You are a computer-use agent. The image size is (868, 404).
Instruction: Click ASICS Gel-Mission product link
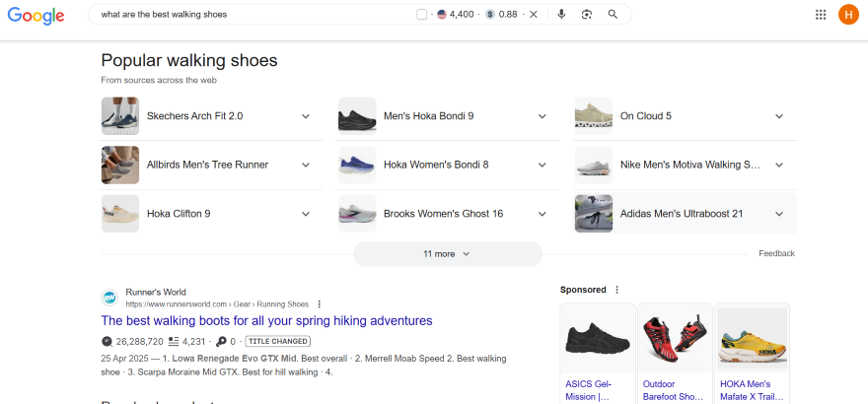589,390
